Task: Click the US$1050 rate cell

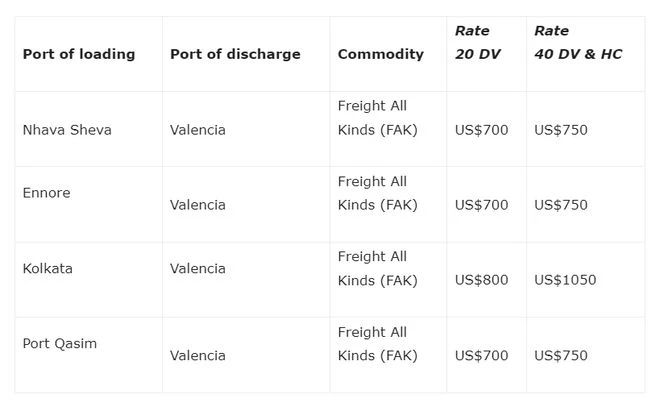Action: [565, 280]
